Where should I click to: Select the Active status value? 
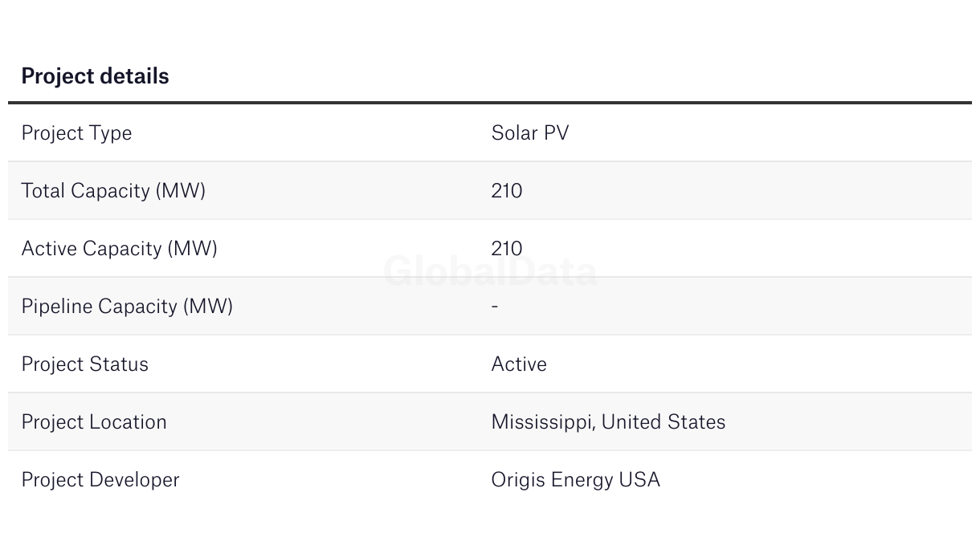click(x=519, y=364)
